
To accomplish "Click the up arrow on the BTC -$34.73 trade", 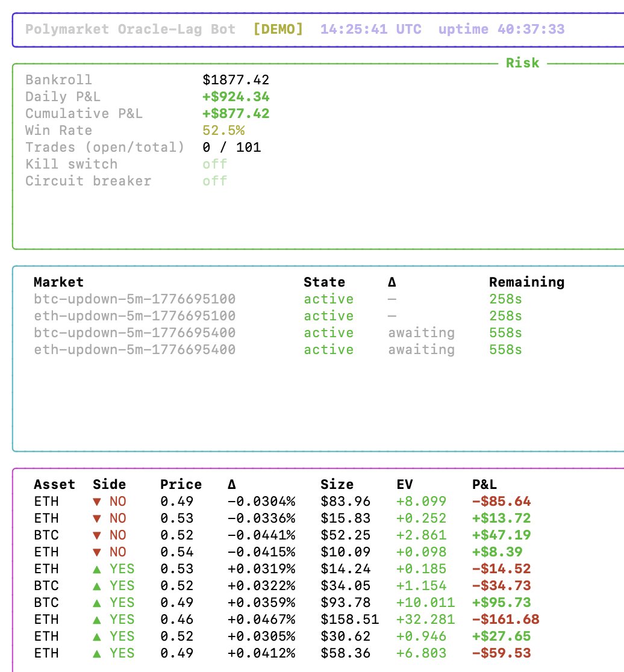I will pyautogui.click(x=97, y=586).
